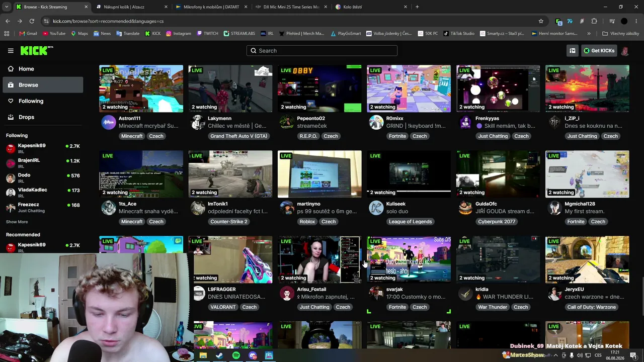Open the Všechny záložky bookmarks folder

(620, 34)
